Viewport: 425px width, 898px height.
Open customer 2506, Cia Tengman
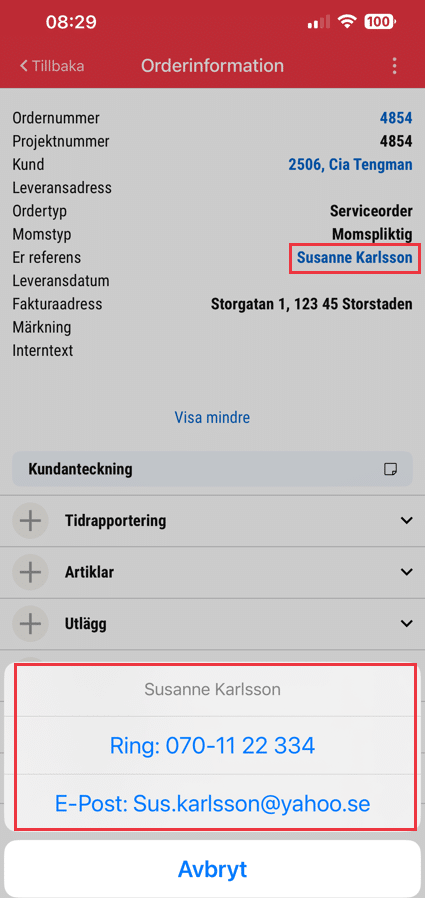[350, 165]
